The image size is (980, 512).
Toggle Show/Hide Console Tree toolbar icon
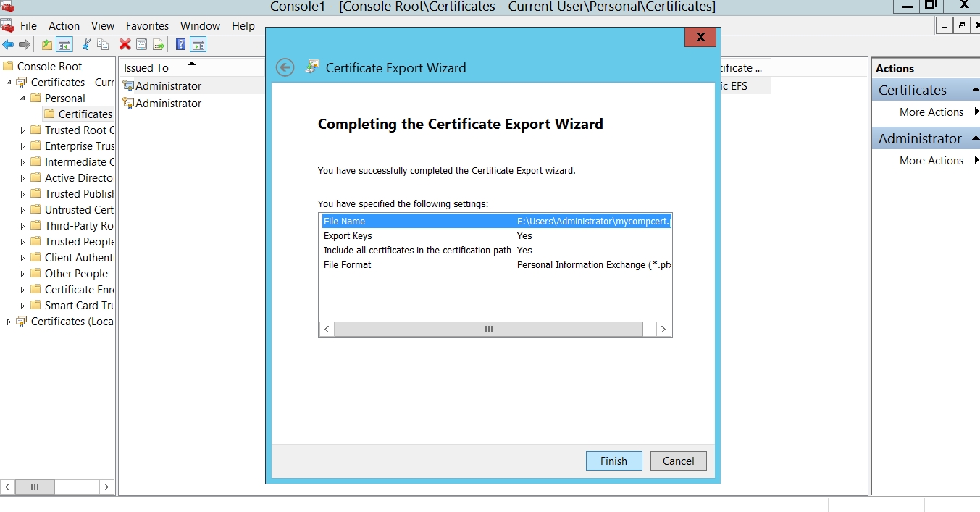point(64,45)
